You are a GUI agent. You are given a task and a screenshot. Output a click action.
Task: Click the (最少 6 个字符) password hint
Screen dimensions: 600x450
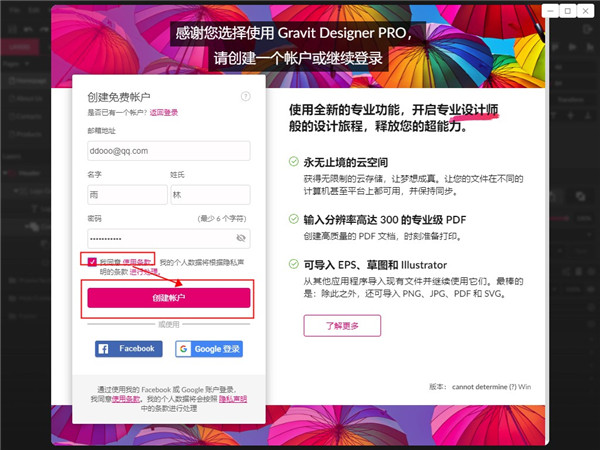pyautogui.click(x=222, y=218)
